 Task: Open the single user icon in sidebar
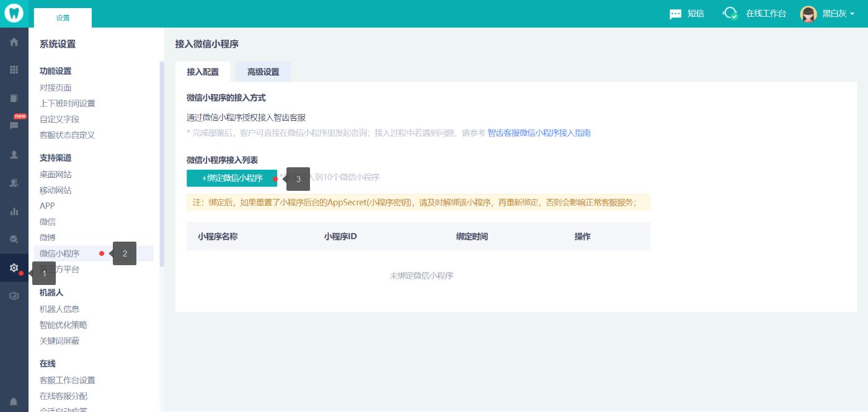[14, 155]
